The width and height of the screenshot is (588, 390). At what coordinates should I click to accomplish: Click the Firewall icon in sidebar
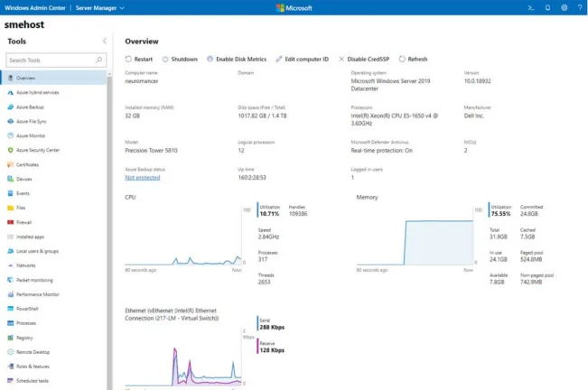[x=10, y=222]
